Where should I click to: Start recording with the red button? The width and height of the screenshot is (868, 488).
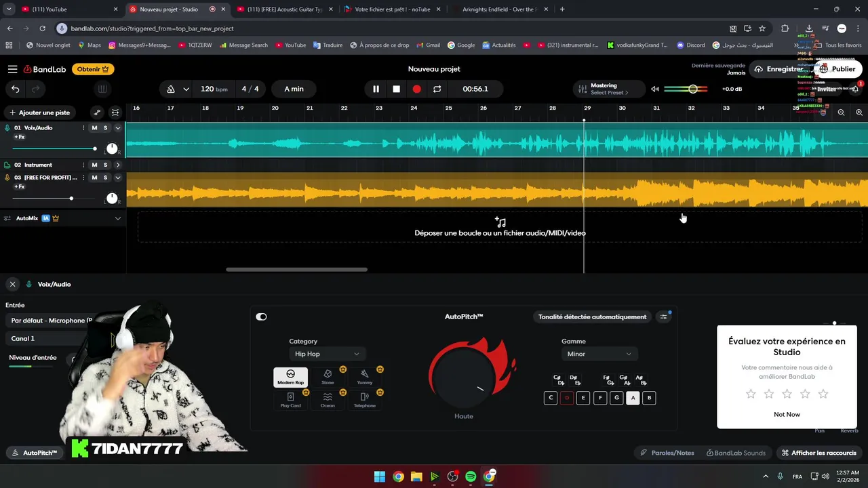(x=416, y=89)
